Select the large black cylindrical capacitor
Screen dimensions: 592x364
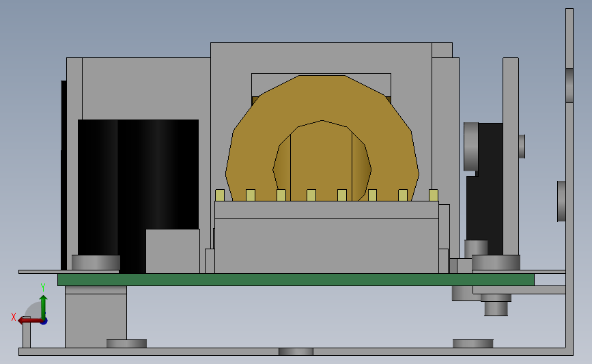138,195
